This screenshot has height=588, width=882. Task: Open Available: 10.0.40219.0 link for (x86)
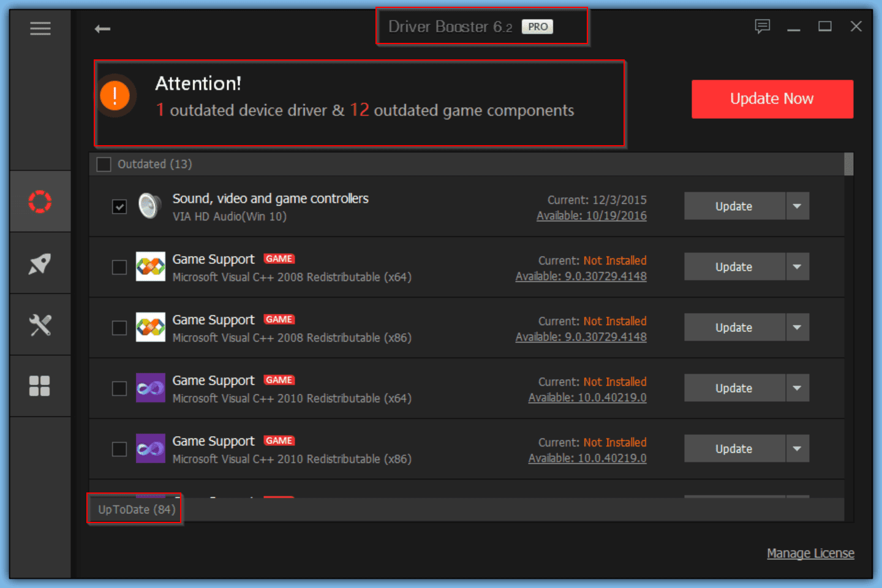(x=587, y=458)
